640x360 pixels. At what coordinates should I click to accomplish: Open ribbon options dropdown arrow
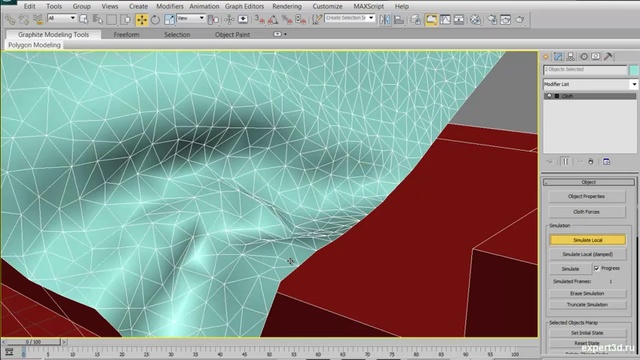[x=285, y=34]
